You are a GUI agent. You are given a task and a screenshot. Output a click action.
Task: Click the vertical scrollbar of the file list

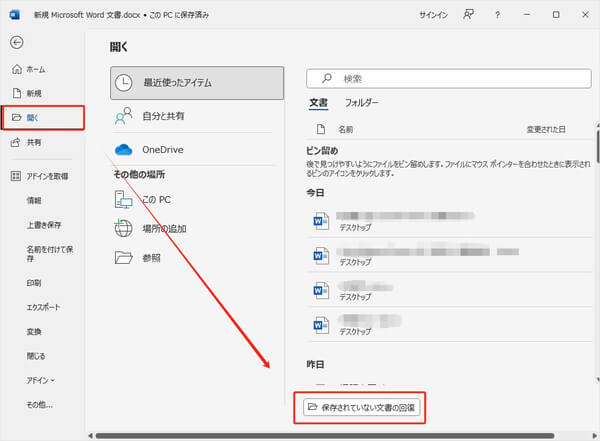(x=597, y=147)
